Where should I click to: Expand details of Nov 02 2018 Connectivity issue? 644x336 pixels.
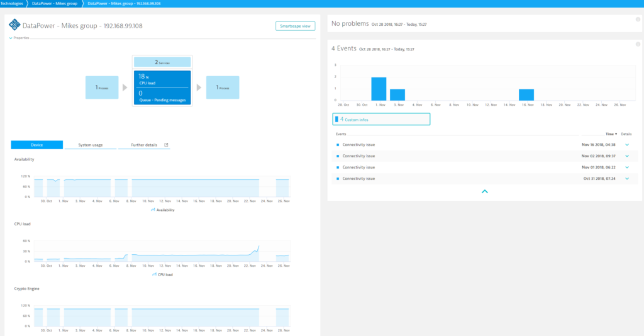[627, 156]
